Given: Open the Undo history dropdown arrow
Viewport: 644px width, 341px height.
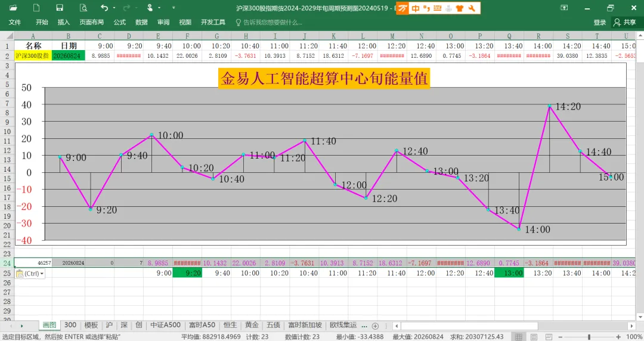Looking at the screenshot, I should coord(114,8).
